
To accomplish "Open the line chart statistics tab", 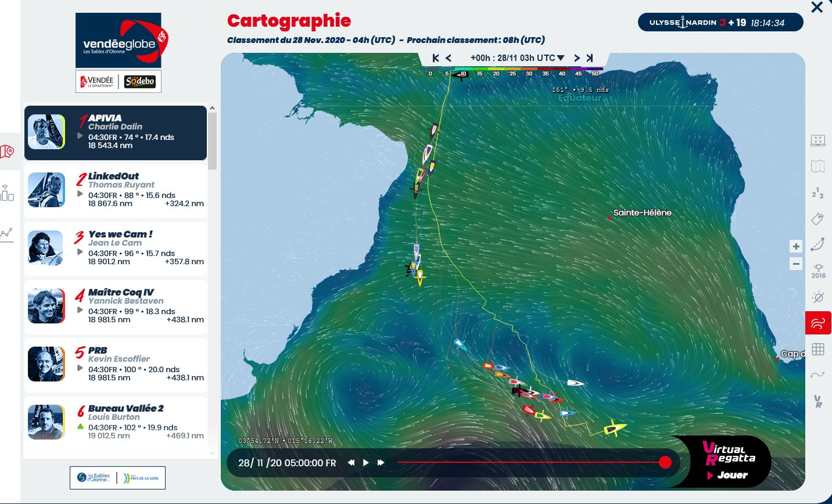I will pos(7,234).
